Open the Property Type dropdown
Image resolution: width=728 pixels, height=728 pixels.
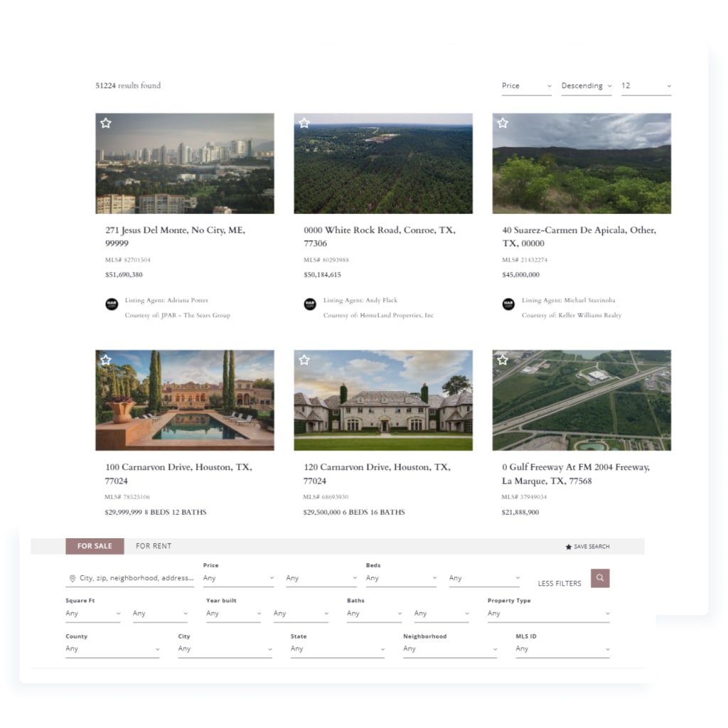[547, 613]
